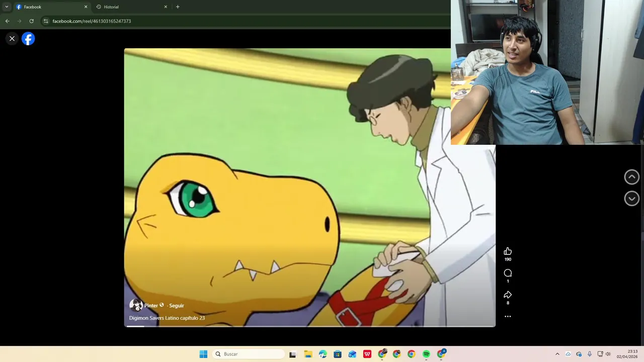Screen dimensions: 644x362
Task: Open the Windows Start menu
Action: coord(203,354)
